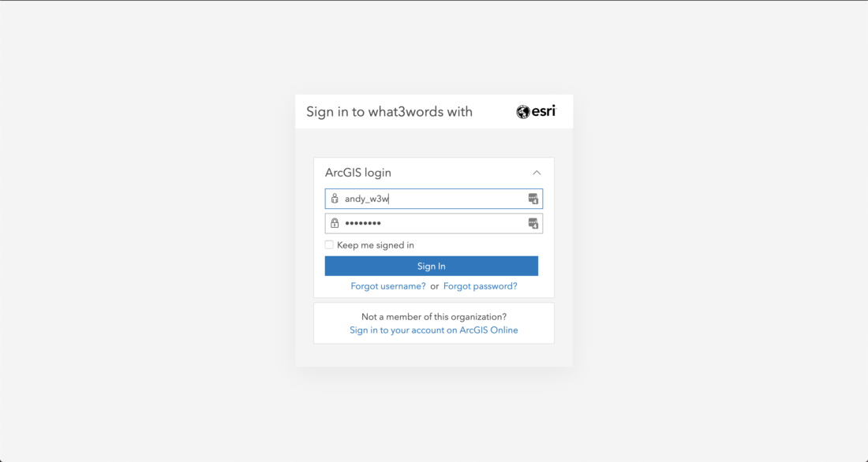The width and height of the screenshot is (868, 462).
Task: Click the esri globe logo icon
Action: coord(523,112)
